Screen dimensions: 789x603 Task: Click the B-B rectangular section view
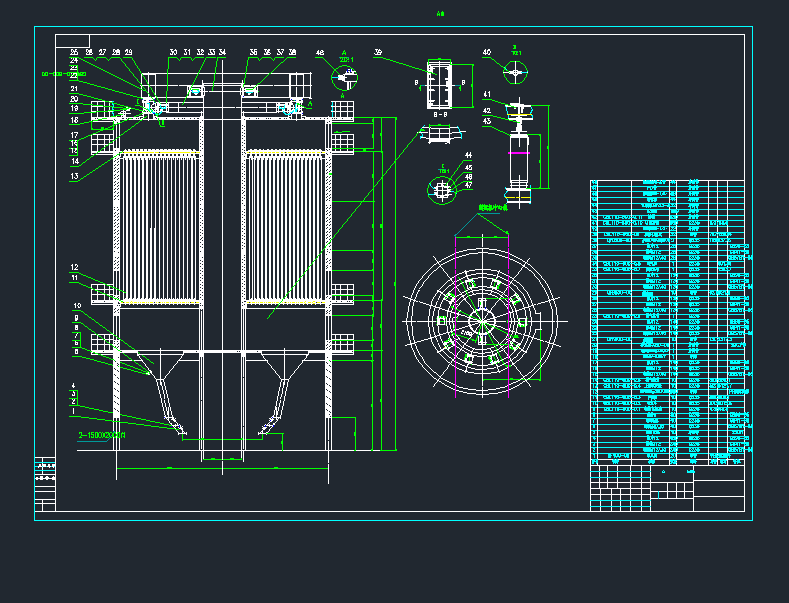click(x=439, y=87)
